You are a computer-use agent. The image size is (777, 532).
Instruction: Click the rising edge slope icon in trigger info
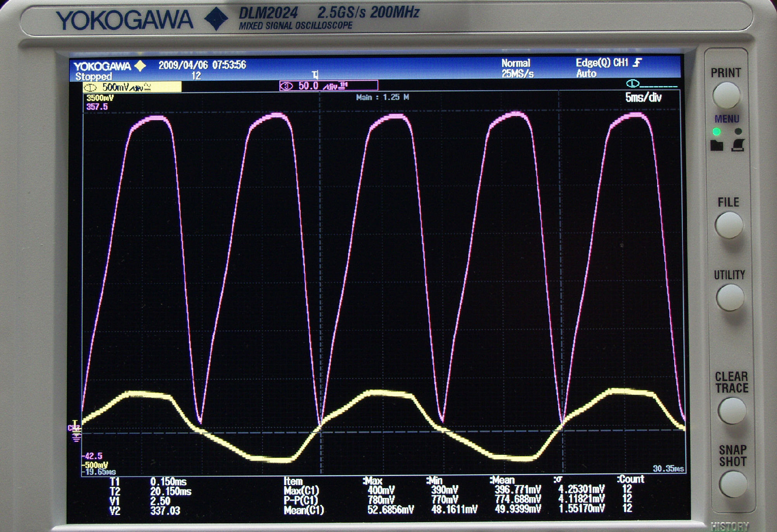(637, 62)
